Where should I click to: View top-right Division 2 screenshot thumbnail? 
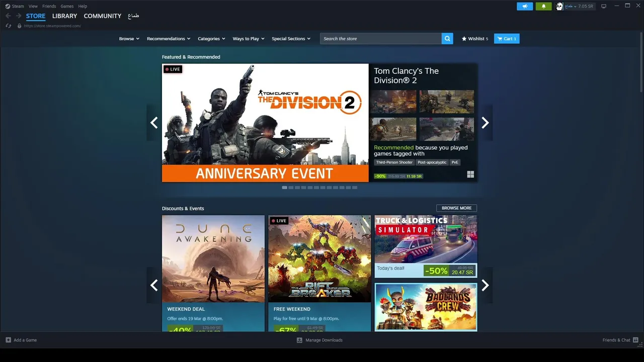click(x=447, y=102)
